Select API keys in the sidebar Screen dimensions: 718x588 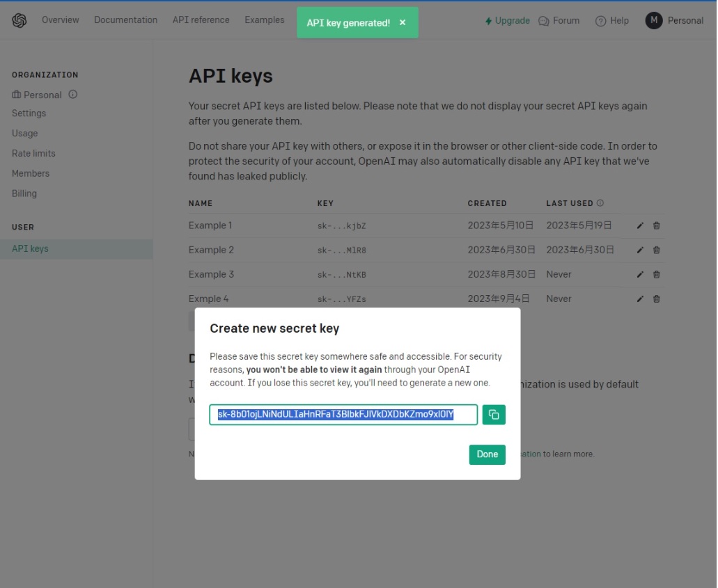pyautogui.click(x=77, y=249)
